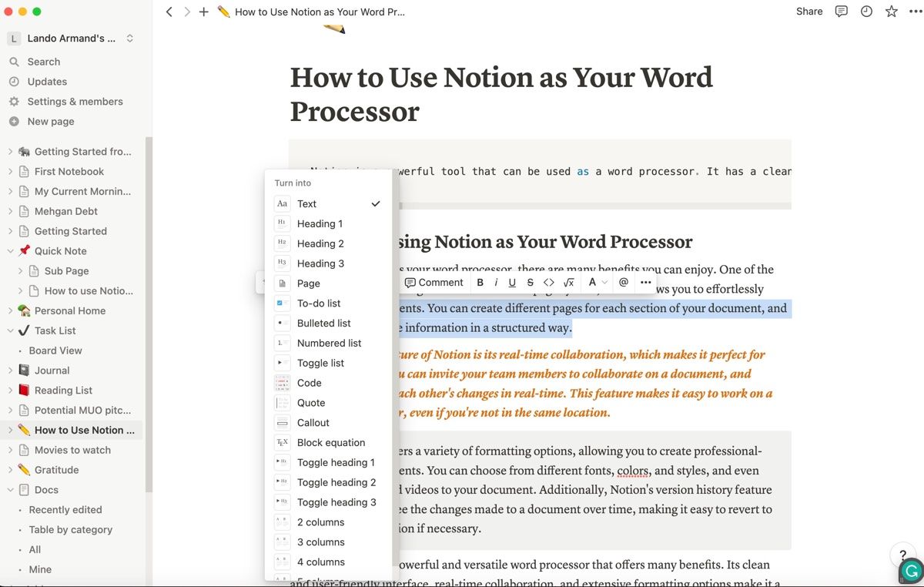Click the Share button
The height and width of the screenshot is (587, 924).
coord(808,12)
